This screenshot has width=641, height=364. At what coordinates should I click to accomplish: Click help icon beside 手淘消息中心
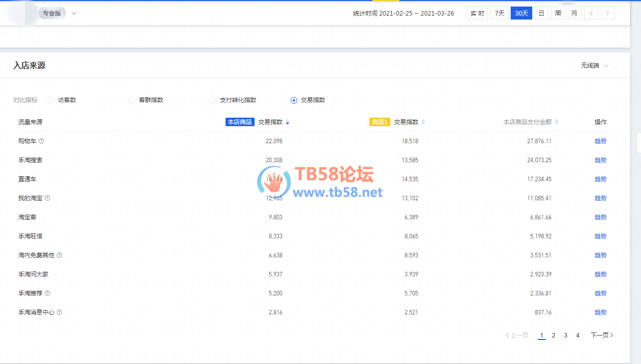(60, 312)
